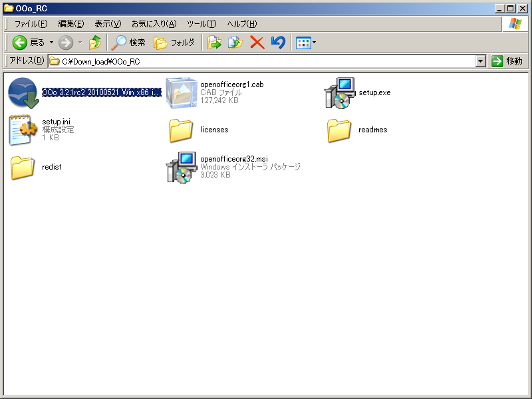The image size is (532, 399).
Task: Click the address bar path field
Action: 261,61
